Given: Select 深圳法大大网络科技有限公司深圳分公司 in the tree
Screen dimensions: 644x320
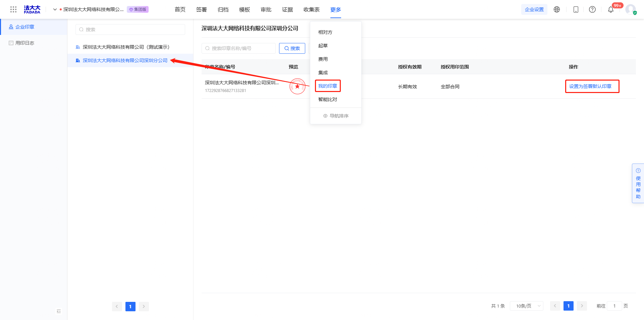Looking at the screenshot, I should point(130,60).
